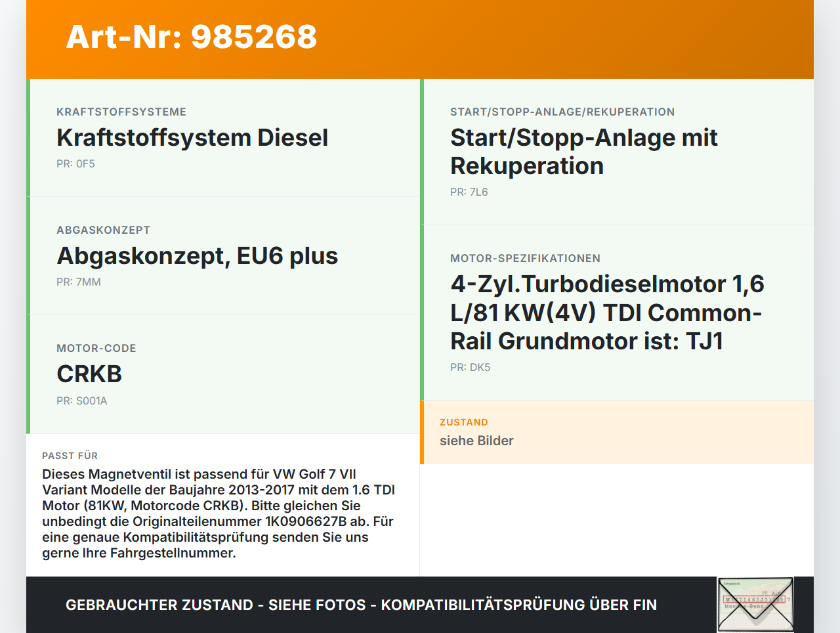Collapse the Zustand siehe Bilder panel
This screenshot has width=840, height=633.
[617, 431]
